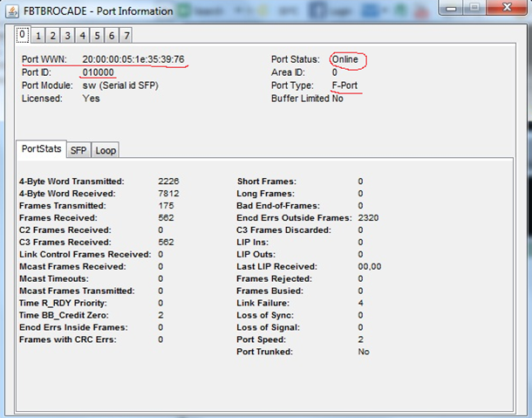This screenshot has height=418, width=532.
Task: Select port tab 0
Action: [x=23, y=34]
